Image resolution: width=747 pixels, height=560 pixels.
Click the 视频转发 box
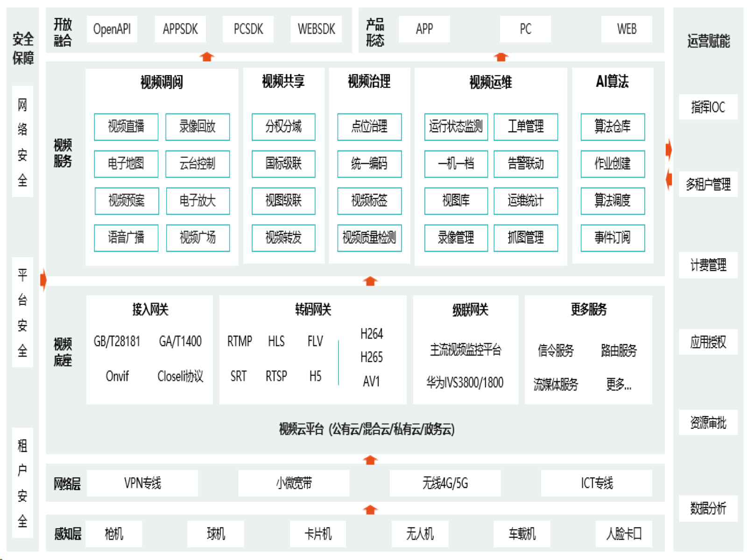[283, 238]
